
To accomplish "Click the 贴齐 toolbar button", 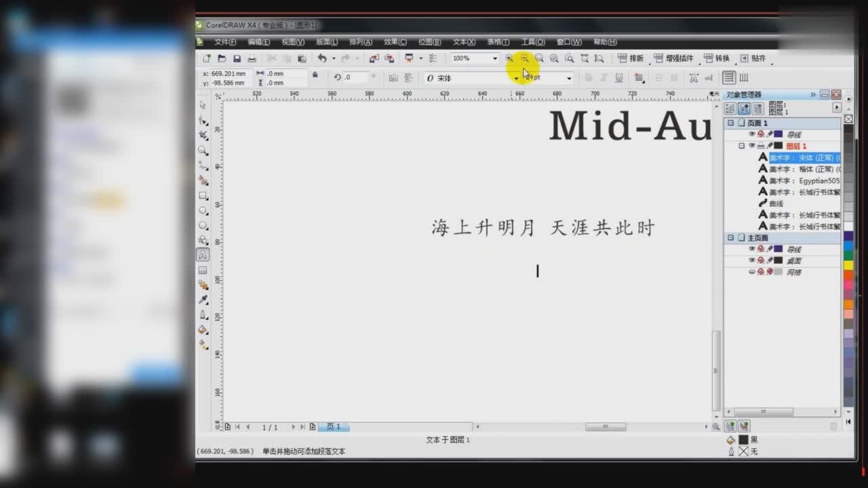I will tap(753, 59).
